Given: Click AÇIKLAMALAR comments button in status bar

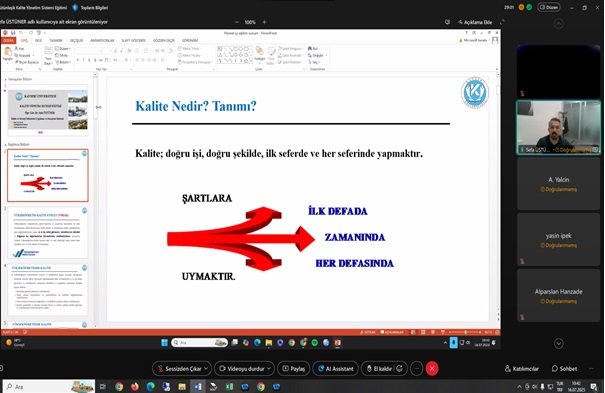Looking at the screenshot, I should coord(392,332).
